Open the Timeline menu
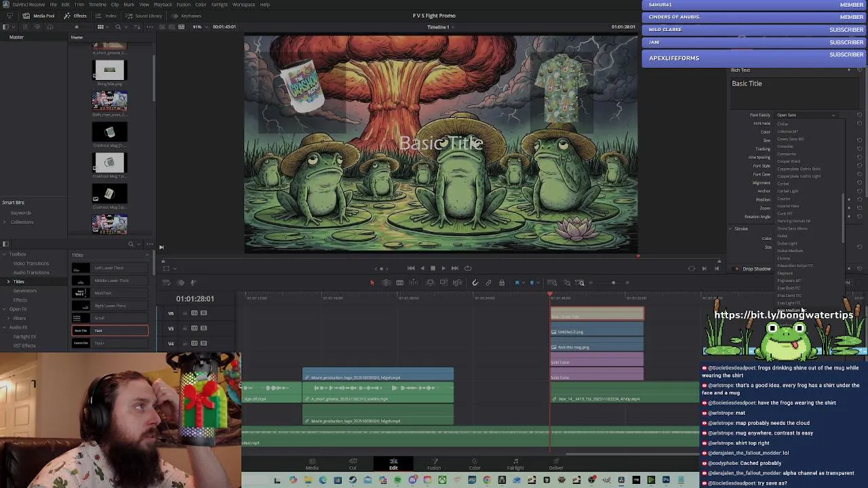Screen dimensions: 868x488 98,5
